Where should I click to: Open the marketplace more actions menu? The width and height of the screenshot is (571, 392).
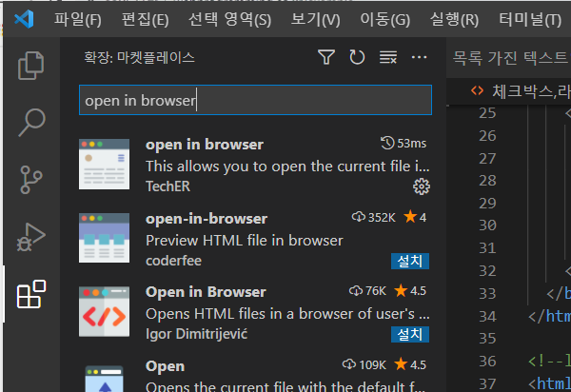pyautogui.click(x=419, y=57)
